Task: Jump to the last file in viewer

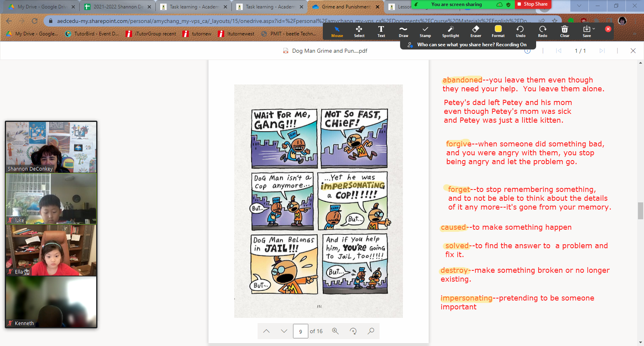Action: (602, 51)
